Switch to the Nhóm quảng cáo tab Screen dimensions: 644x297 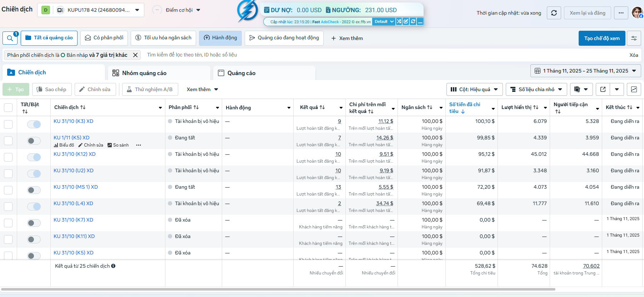(159, 73)
